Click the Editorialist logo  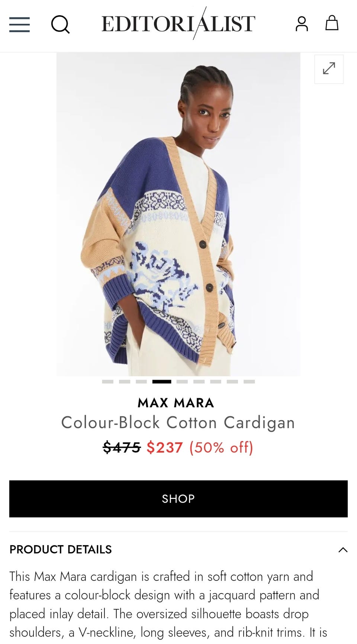[178, 23]
